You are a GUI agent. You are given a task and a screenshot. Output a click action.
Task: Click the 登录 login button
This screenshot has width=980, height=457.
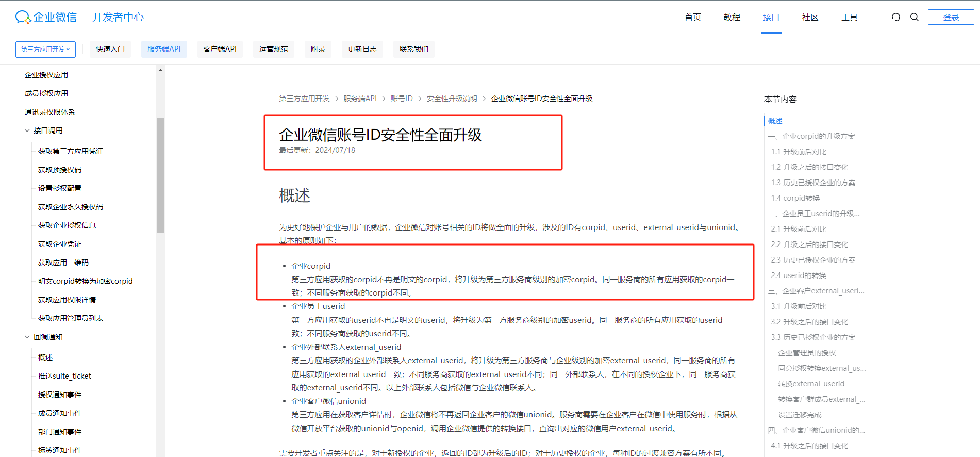951,17
